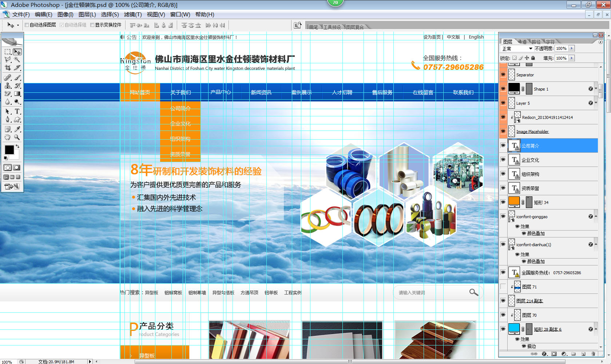This screenshot has height=364, width=611.
Task: Collapse effects of iconfont-gonggao layer
Action: pos(596,216)
